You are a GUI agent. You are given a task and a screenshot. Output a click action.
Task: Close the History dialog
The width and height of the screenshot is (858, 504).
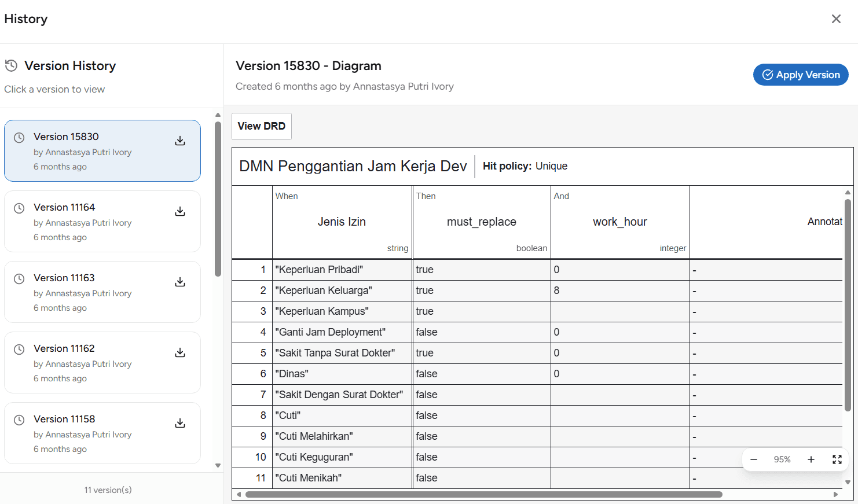[836, 19]
